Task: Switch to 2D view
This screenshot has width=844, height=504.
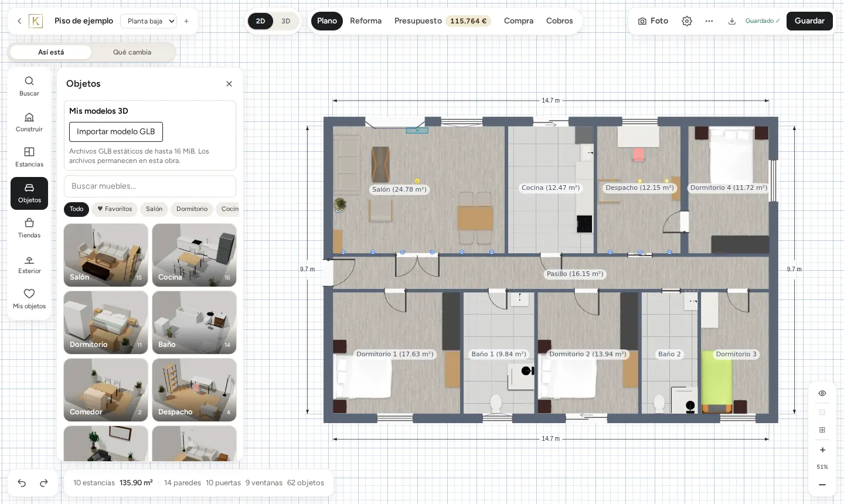Action: coord(261,21)
